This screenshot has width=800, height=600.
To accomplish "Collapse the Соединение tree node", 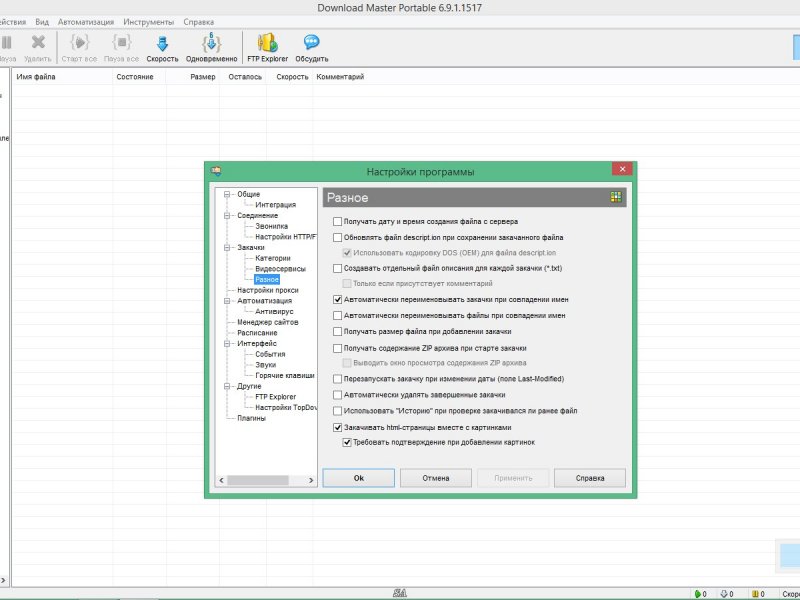I will pos(227,215).
